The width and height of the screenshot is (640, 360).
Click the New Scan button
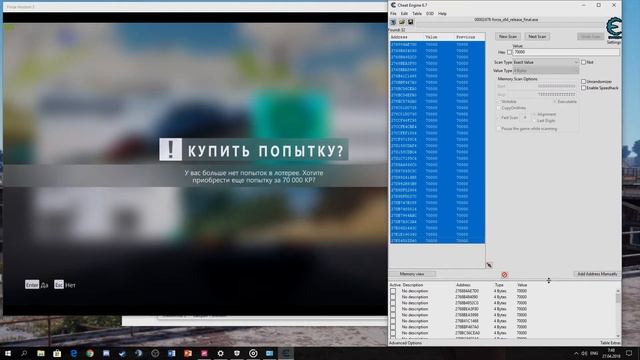508,36
